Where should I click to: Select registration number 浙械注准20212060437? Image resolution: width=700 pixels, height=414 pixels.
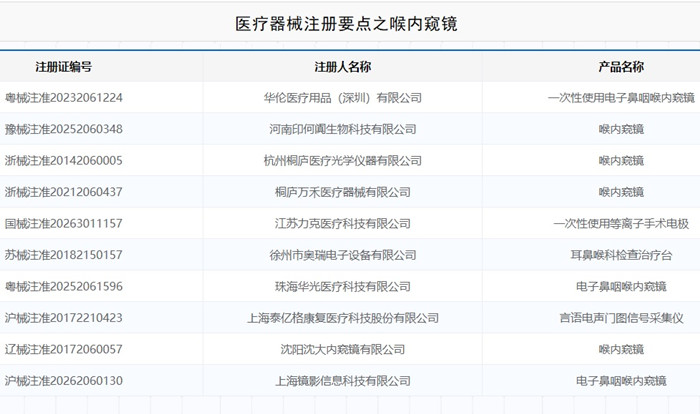63,192
